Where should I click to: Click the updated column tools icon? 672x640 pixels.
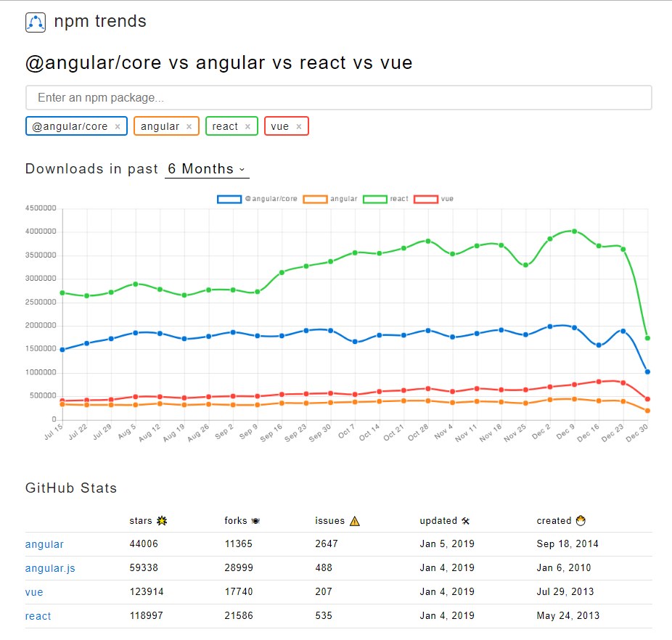click(x=466, y=521)
